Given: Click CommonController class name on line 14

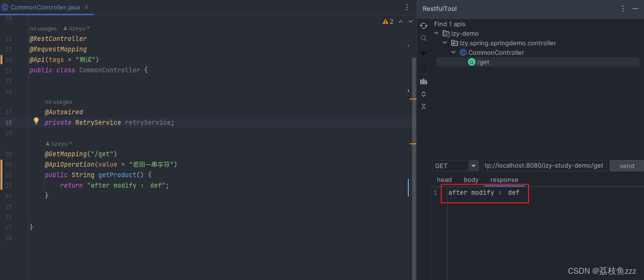Looking at the screenshot, I should point(110,70).
